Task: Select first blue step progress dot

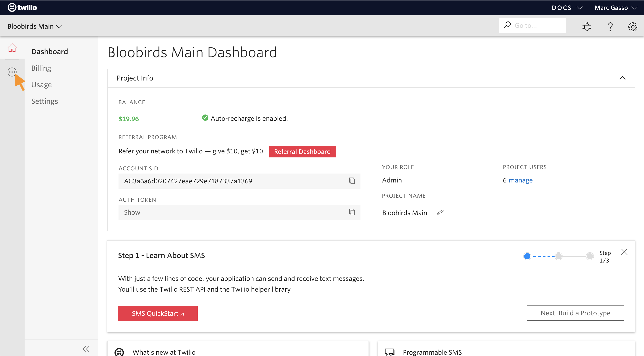Action: tap(527, 256)
